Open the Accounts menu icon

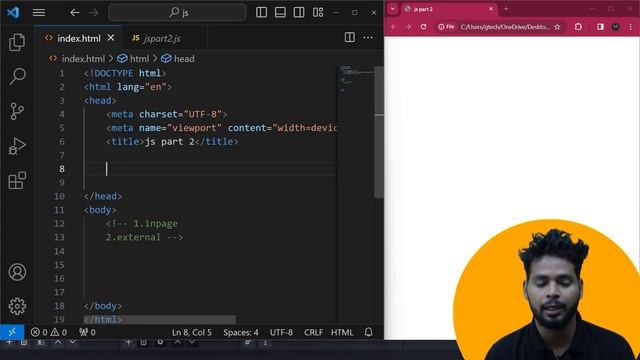coord(17,272)
